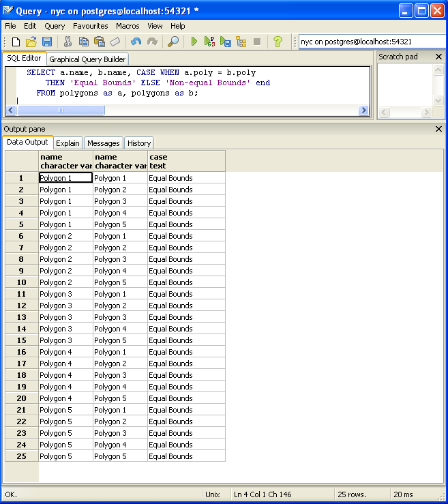Open the Macros menu
Image resolution: width=448 pixels, height=504 pixels.
pyautogui.click(x=128, y=26)
